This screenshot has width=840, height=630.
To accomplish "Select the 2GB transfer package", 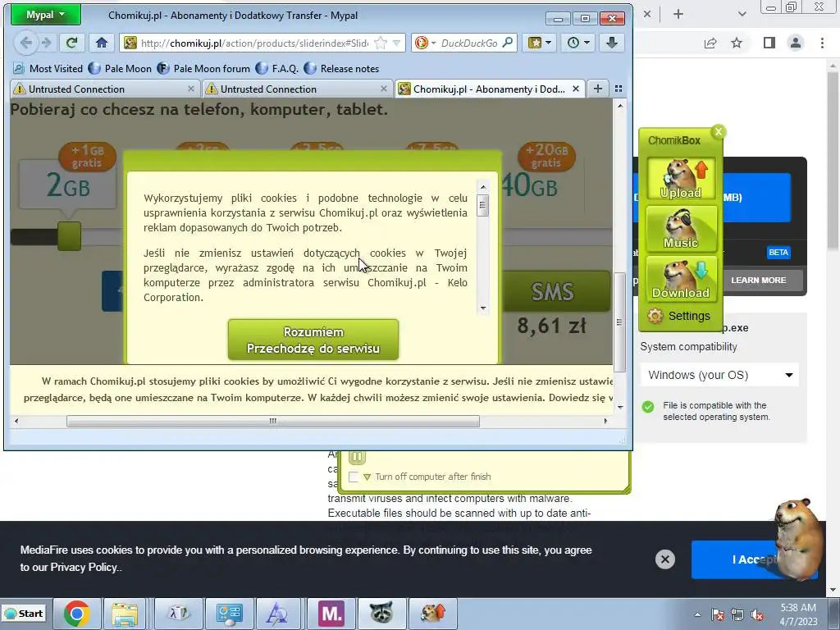I will [x=68, y=185].
